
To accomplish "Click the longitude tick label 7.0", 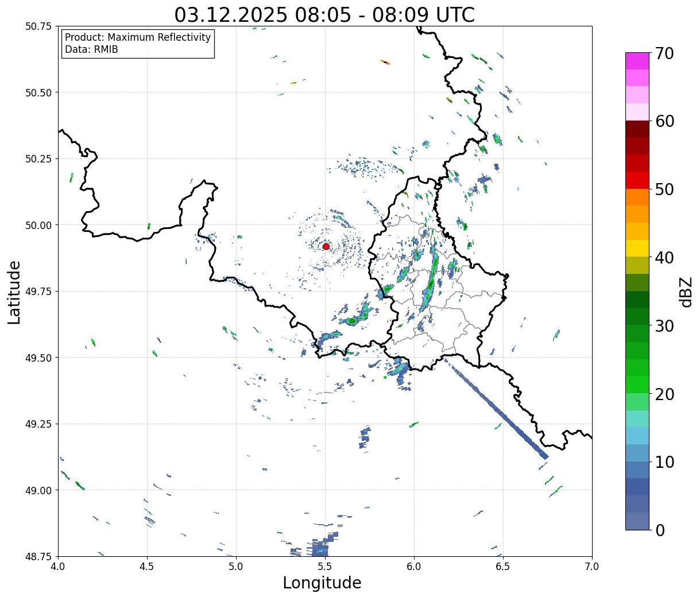I will point(592,567).
